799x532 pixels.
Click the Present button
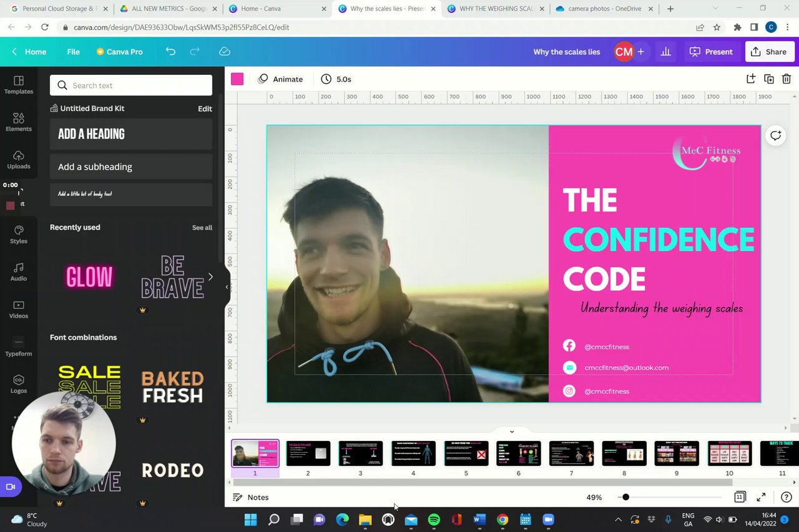[x=712, y=52]
